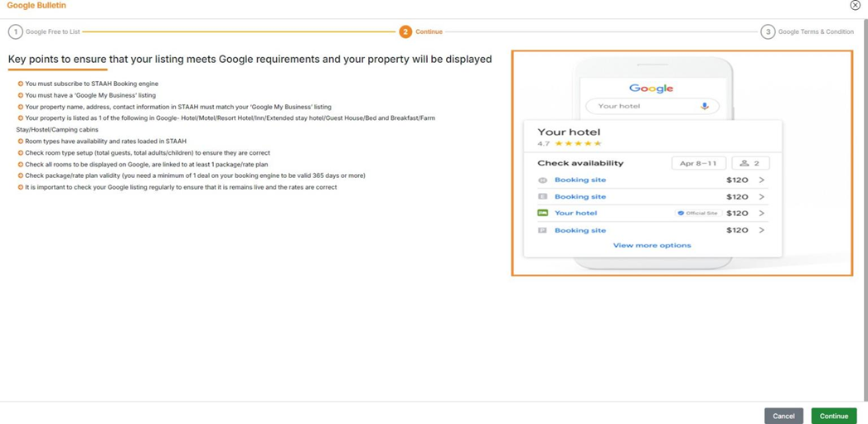Expand the Your hotel row chevron
868x424 pixels.
762,213
